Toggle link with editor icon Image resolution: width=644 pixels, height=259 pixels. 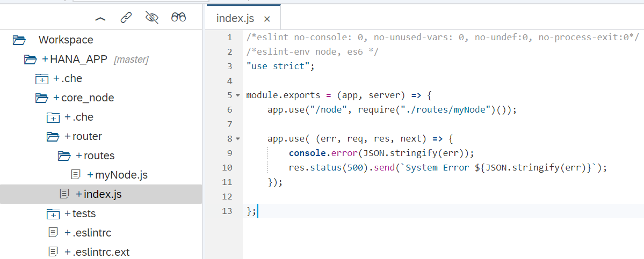pyautogui.click(x=126, y=18)
